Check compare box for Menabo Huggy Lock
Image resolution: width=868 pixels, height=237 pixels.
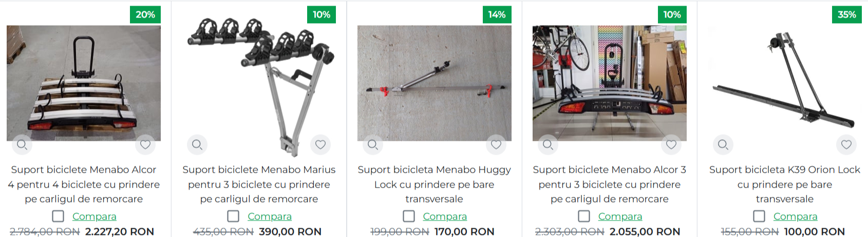tap(409, 216)
